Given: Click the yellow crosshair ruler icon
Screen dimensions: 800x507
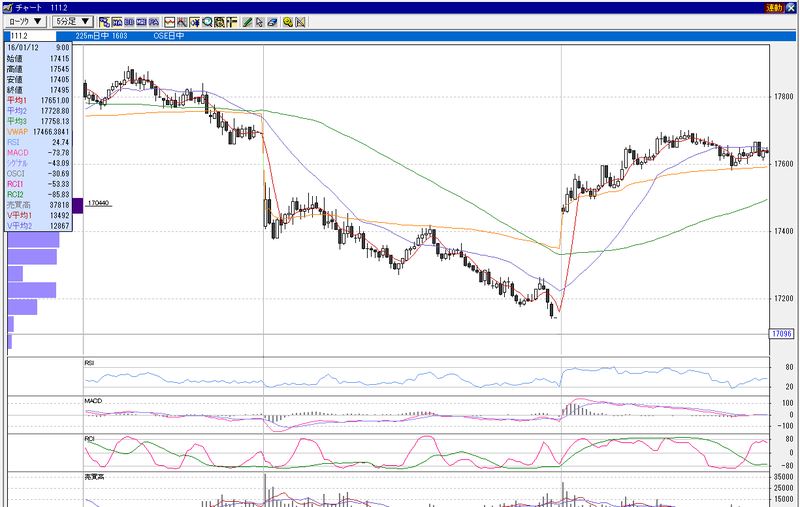Looking at the screenshot, I should tap(232, 22).
